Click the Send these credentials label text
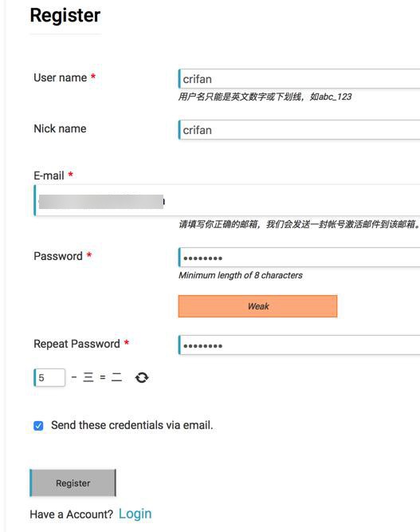 point(131,425)
